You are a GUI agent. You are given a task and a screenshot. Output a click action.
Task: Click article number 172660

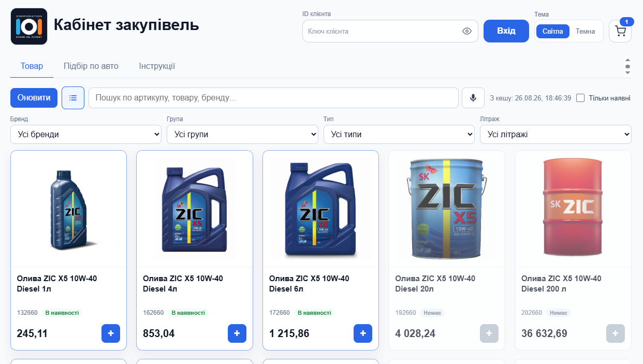pos(280,313)
